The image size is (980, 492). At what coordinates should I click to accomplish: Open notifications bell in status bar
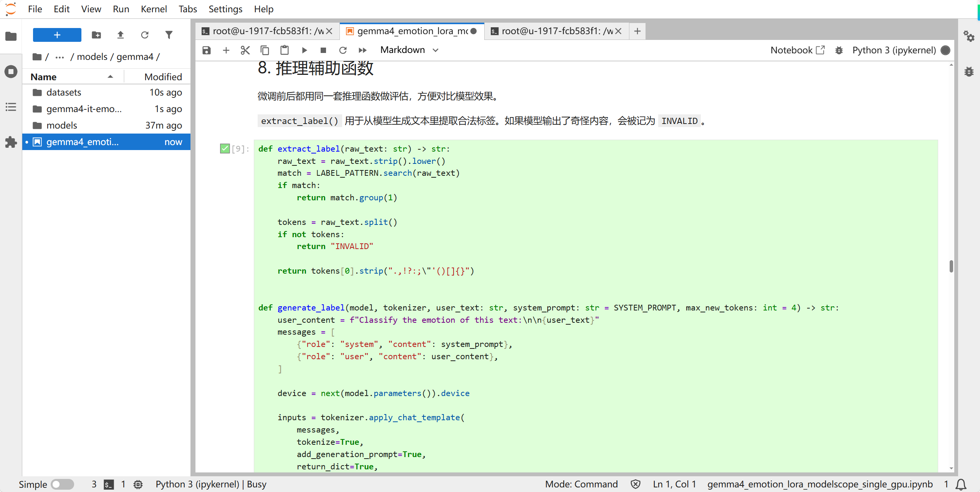tap(961, 484)
